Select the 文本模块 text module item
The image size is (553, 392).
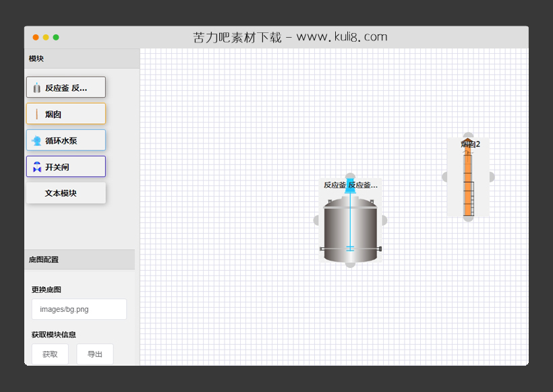66,193
